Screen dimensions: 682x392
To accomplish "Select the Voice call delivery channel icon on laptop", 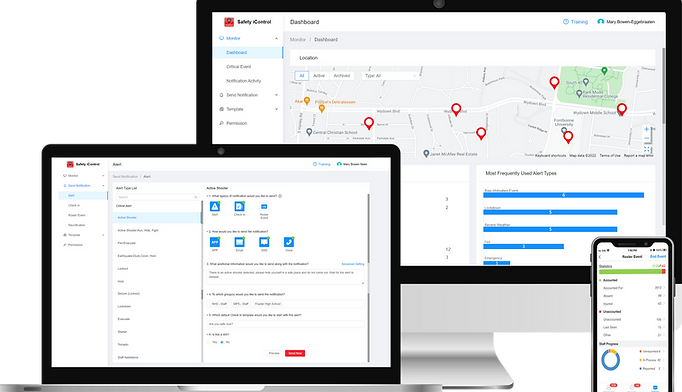I will point(289,242).
